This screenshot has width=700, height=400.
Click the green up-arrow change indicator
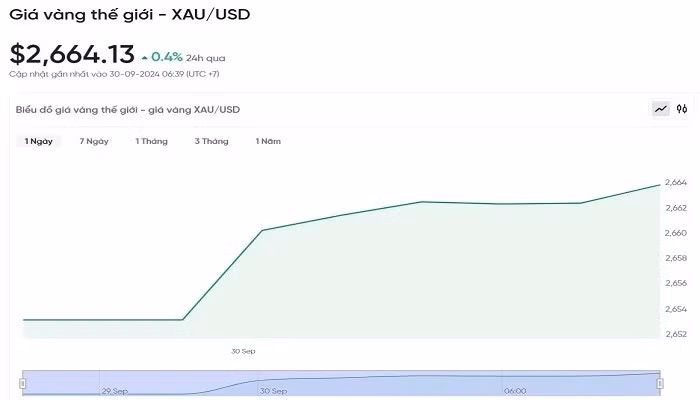click(145, 57)
